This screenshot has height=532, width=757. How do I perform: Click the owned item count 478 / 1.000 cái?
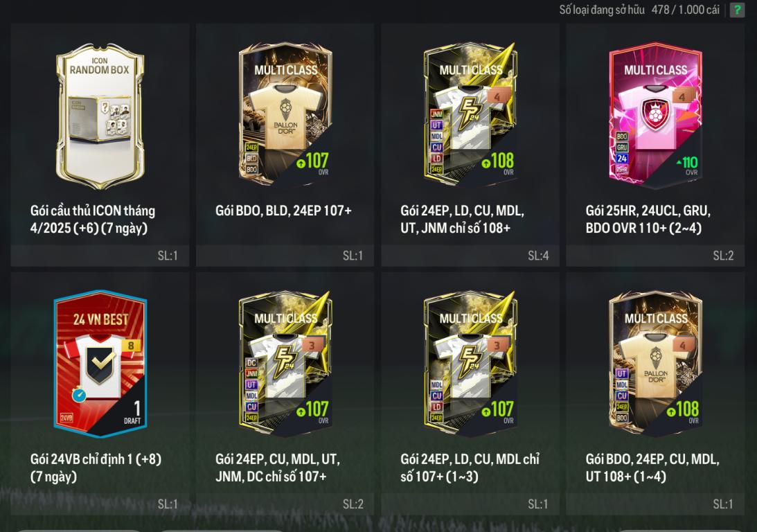(x=686, y=10)
